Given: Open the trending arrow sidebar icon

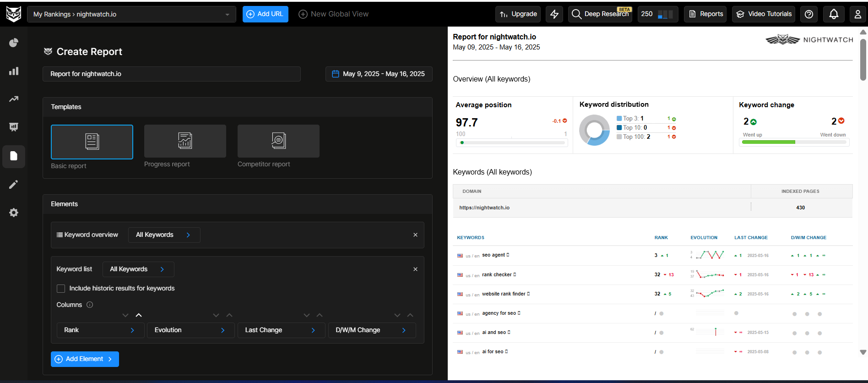Looking at the screenshot, I should coord(14,99).
